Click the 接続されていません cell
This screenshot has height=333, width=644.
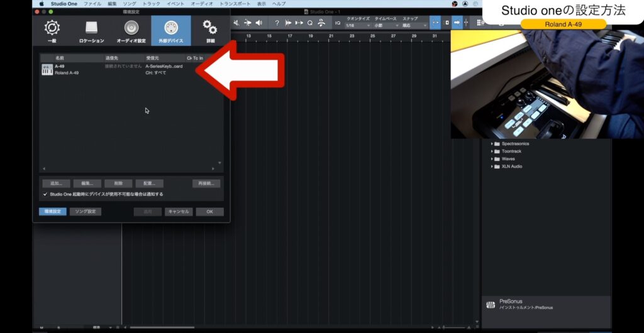coord(124,66)
